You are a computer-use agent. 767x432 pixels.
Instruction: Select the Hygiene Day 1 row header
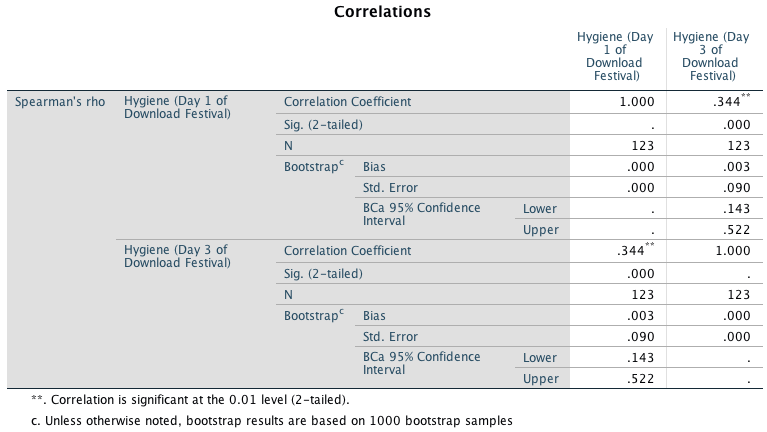click(x=177, y=108)
